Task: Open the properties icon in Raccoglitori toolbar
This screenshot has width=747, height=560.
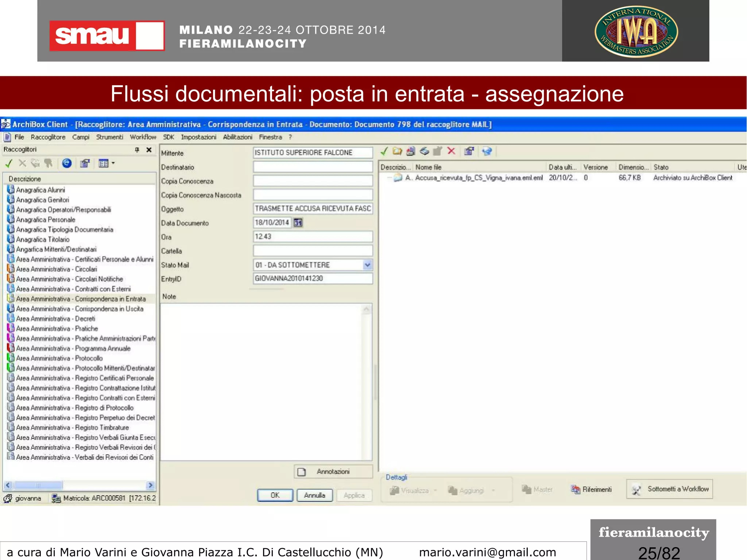Action: pos(85,163)
